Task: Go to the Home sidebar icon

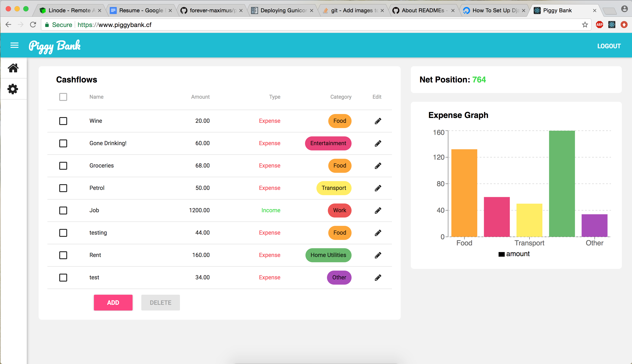Action: tap(13, 68)
